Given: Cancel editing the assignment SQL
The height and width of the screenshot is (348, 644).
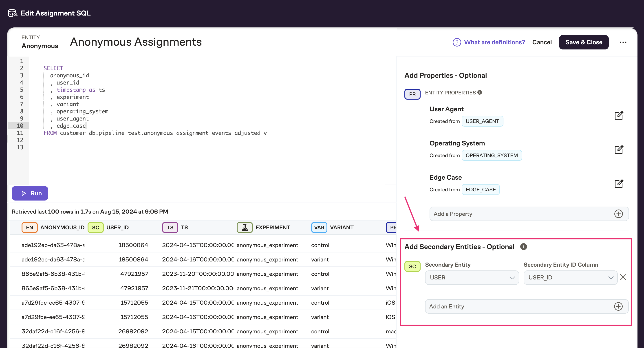Looking at the screenshot, I should click(x=542, y=42).
